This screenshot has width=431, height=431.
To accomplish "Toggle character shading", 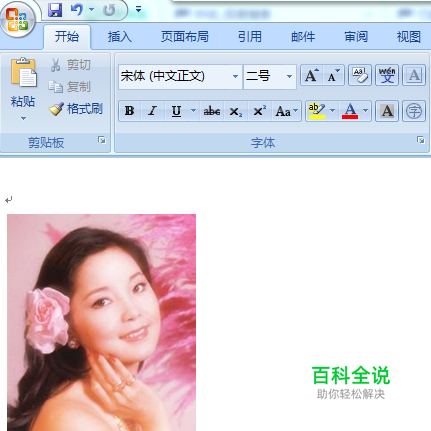I will [387, 111].
